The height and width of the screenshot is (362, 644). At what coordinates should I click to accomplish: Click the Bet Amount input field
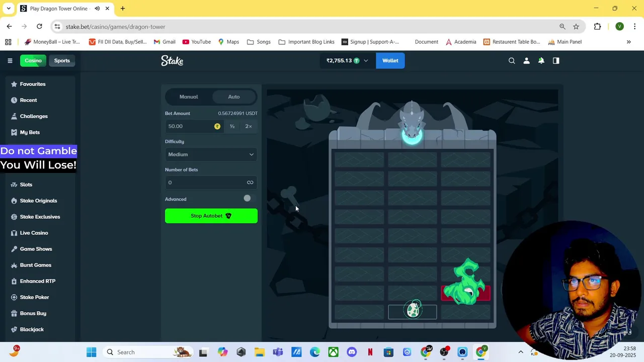193,126
